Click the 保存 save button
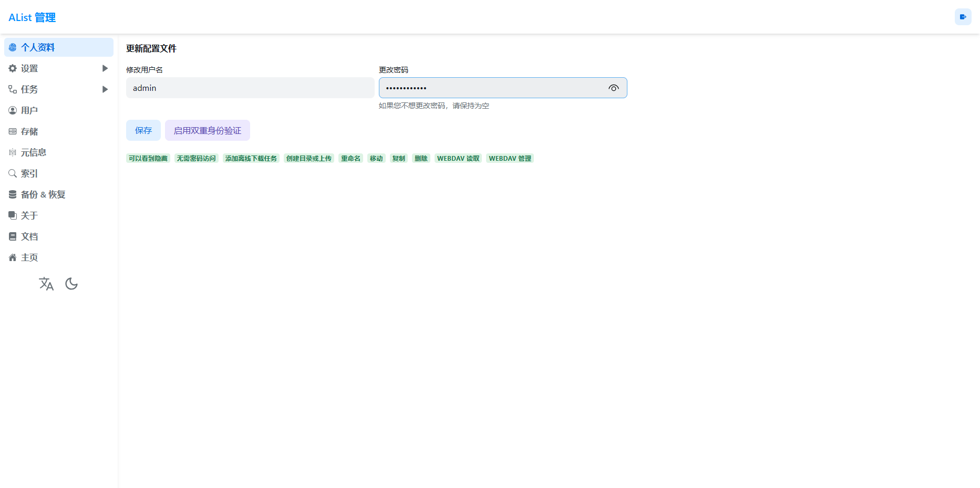 pyautogui.click(x=143, y=130)
